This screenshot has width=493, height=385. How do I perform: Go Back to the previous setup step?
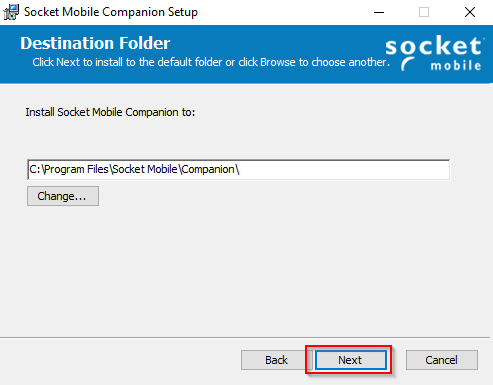tap(276, 360)
